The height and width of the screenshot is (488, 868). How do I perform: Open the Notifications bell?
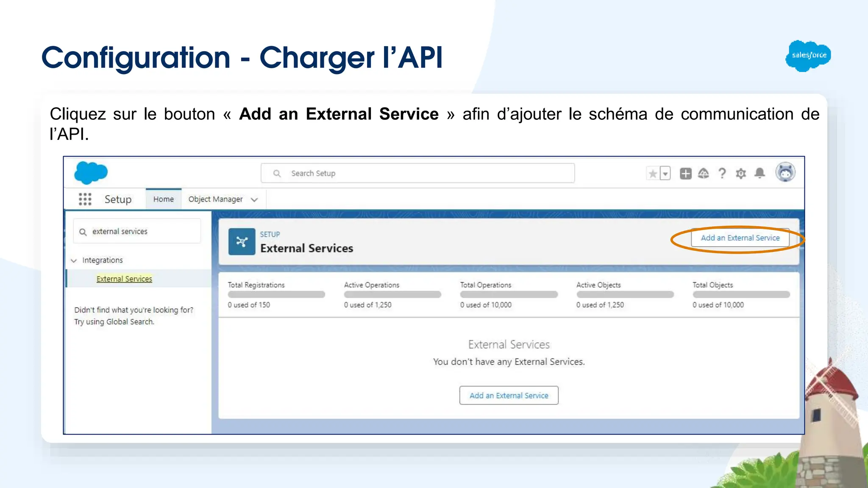[x=760, y=173]
